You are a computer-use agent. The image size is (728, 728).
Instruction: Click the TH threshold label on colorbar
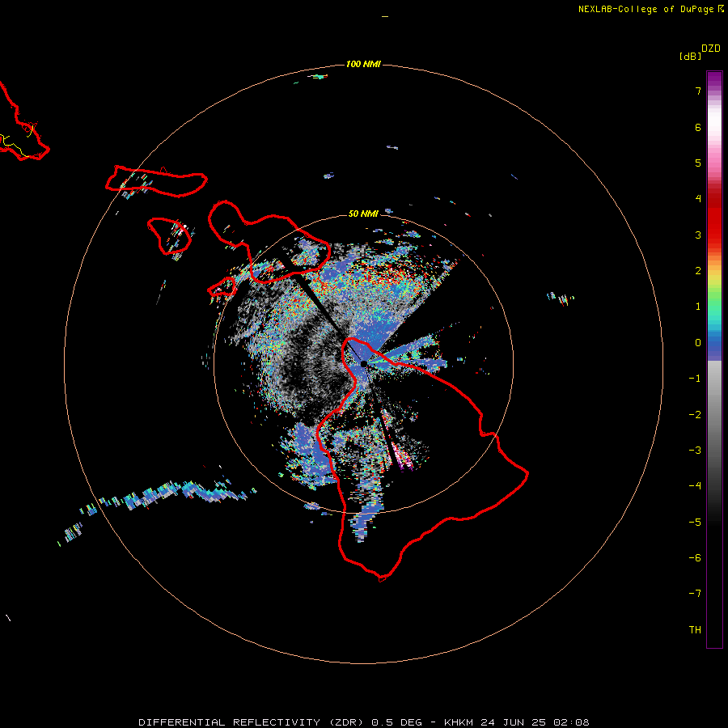point(695,630)
